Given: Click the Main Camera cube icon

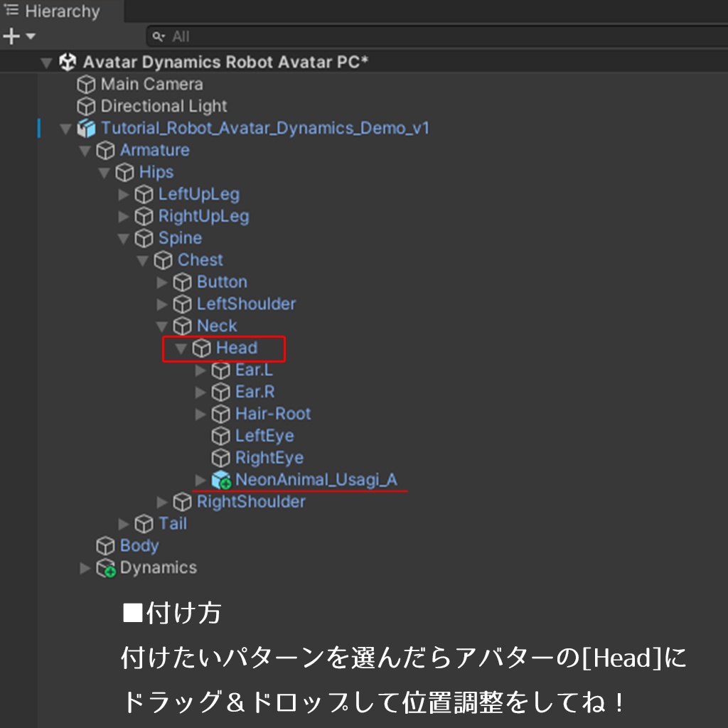Looking at the screenshot, I should (86, 85).
